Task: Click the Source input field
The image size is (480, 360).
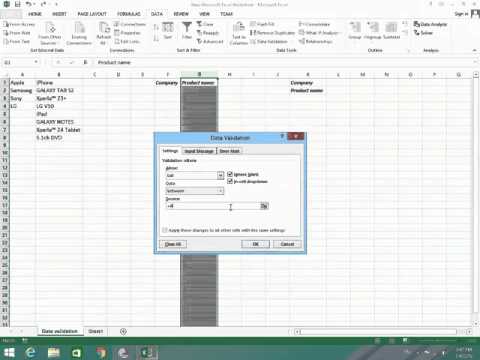Action: [213, 206]
